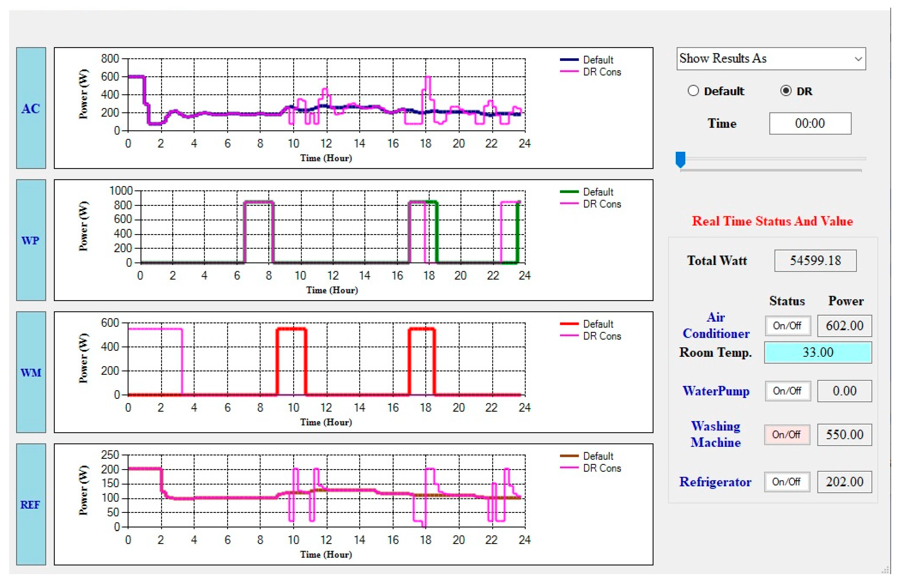The height and width of the screenshot is (588, 905).
Task: Click the AC chart side button
Action: (31, 108)
